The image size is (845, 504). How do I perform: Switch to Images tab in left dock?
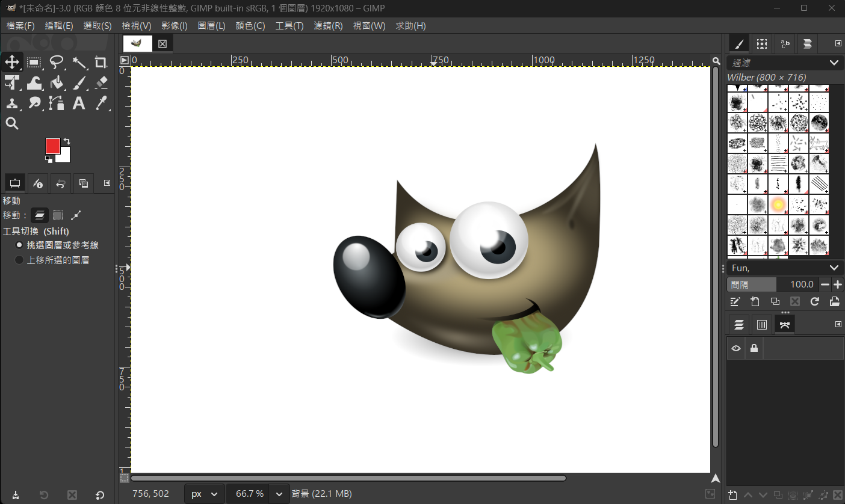pos(84,183)
